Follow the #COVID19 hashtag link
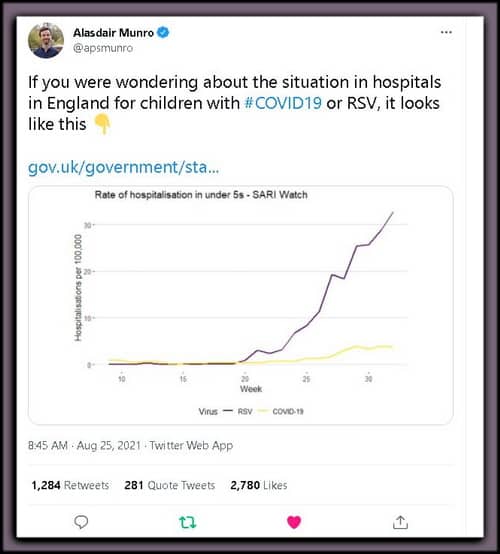This screenshot has width=500, height=554. click(x=283, y=103)
